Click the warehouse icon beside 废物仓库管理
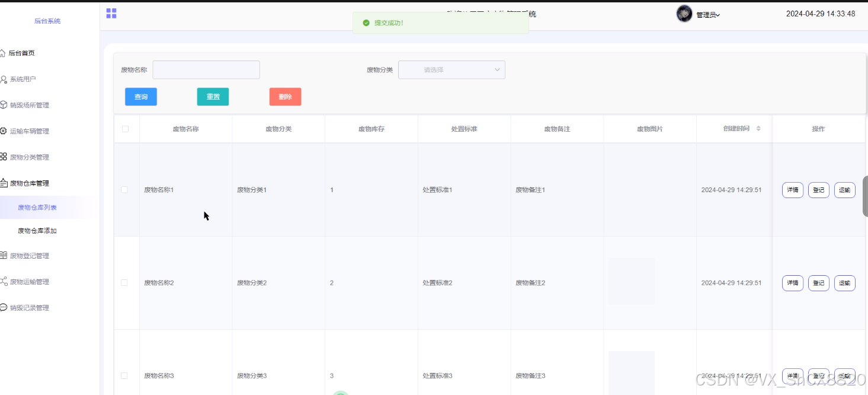 tap(4, 183)
